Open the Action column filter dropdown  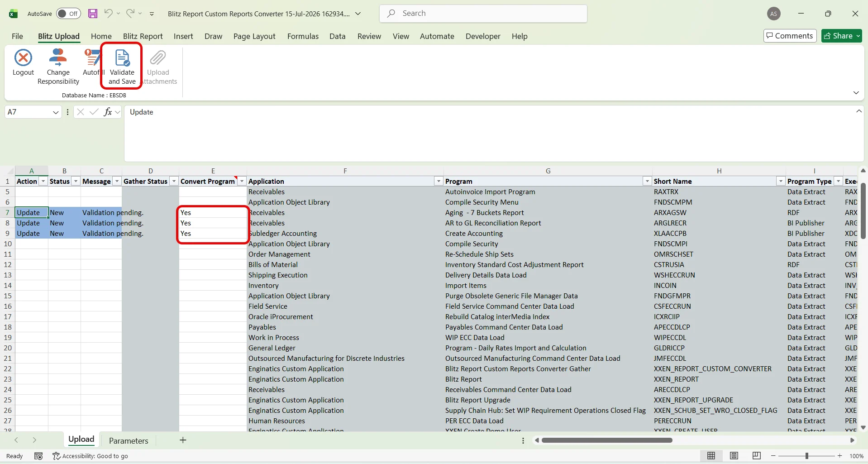coord(43,181)
